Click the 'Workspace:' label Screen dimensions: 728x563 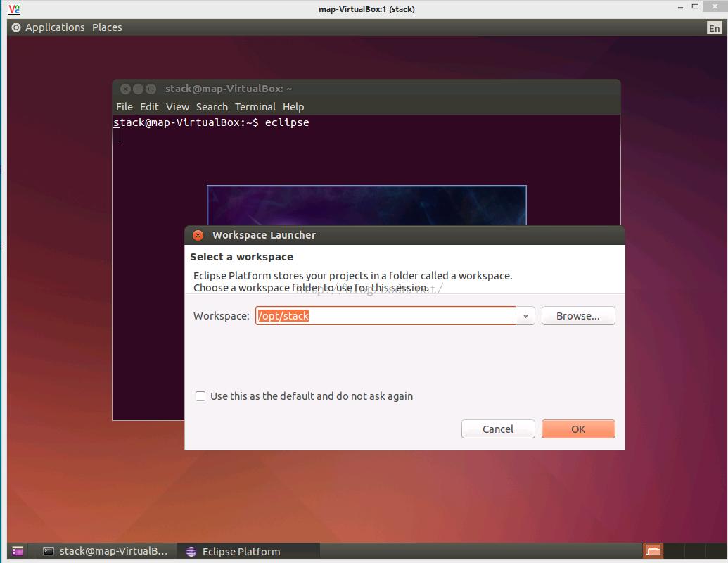(222, 316)
